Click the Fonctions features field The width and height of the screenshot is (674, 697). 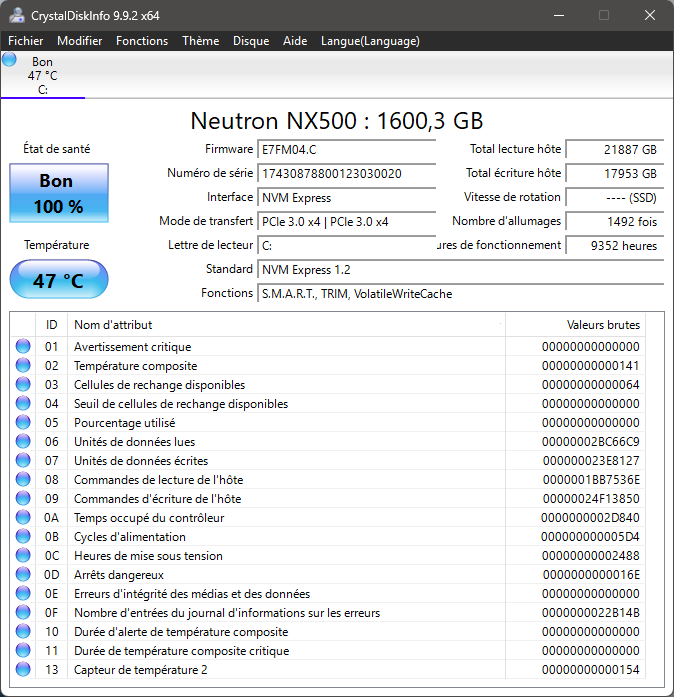[461, 293]
